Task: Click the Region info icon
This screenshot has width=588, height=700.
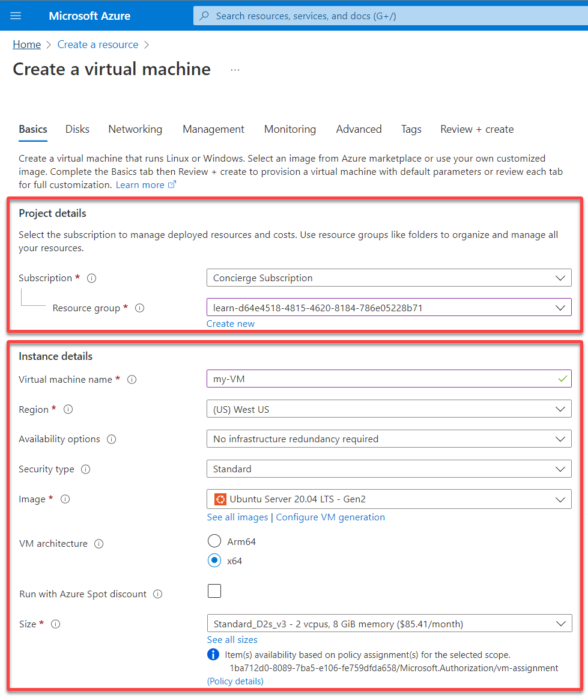Action: [x=68, y=409]
